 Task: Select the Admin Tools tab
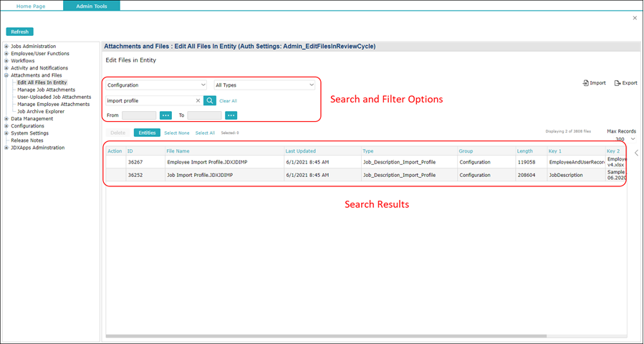(91, 6)
